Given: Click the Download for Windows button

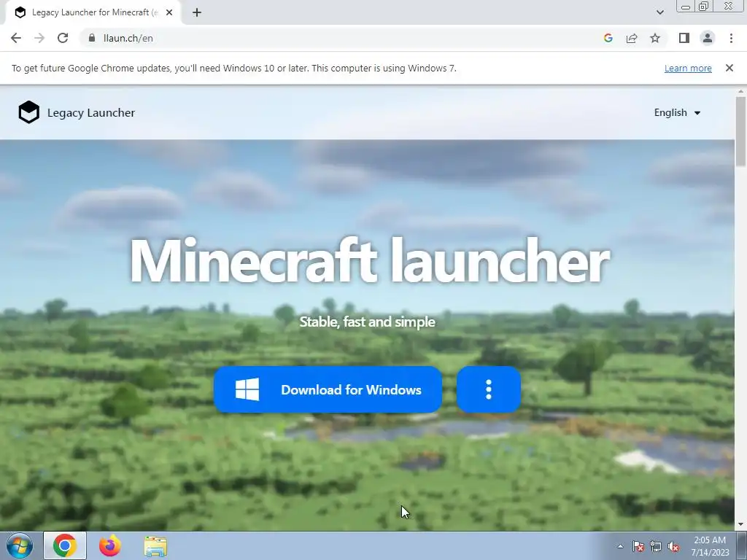Looking at the screenshot, I should pos(328,389).
